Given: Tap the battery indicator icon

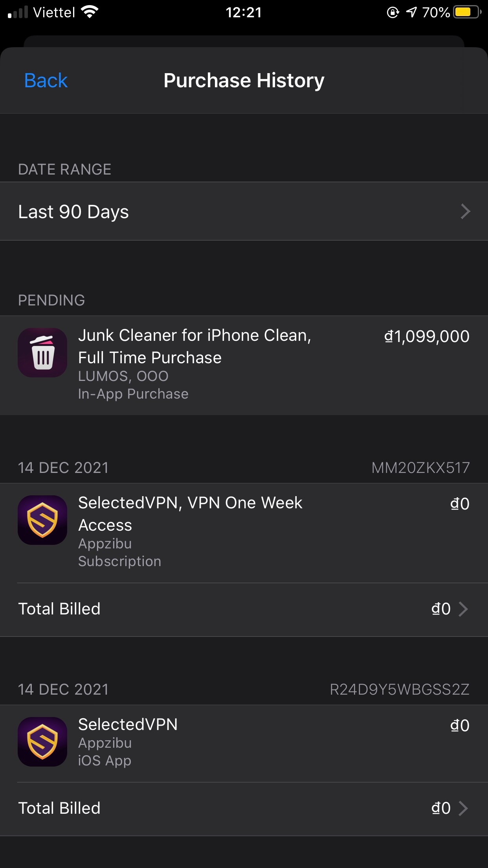Looking at the screenshot, I should (467, 12).
